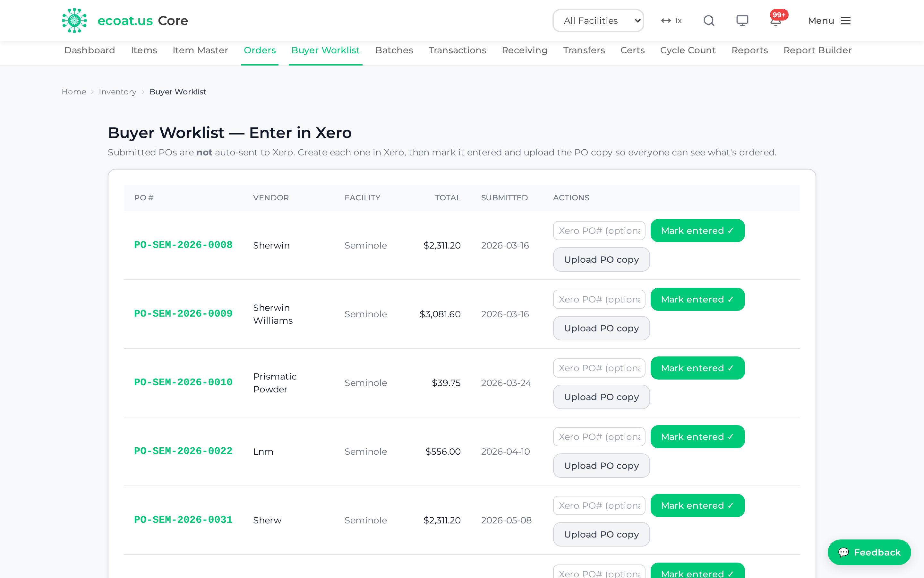Mark entered for PO-SEM-2026-0031
Viewport: 924px width, 578px height.
[x=697, y=506]
